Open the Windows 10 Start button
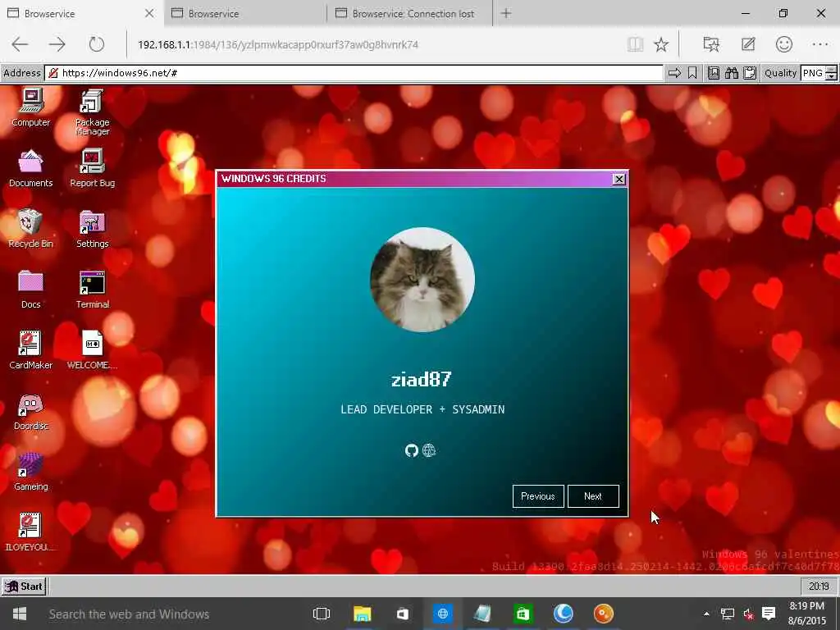This screenshot has height=630, width=840. (x=20, y=614)
